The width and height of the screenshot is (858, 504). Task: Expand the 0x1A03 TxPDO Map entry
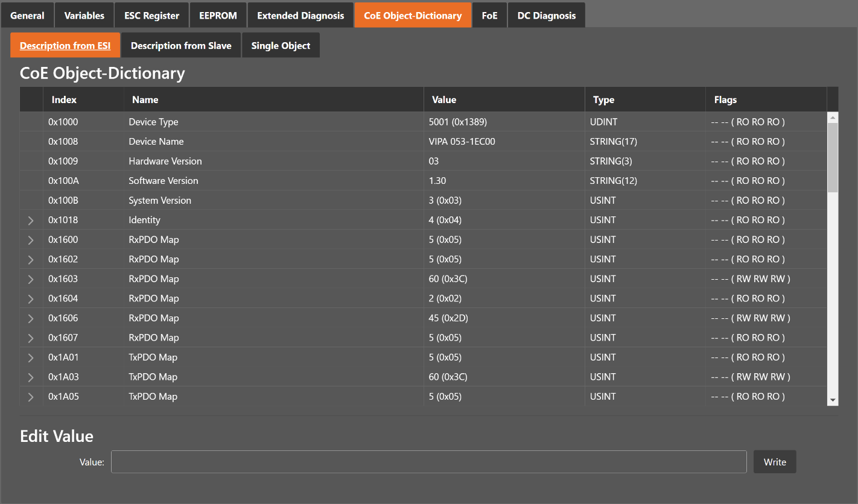(31, 377)
